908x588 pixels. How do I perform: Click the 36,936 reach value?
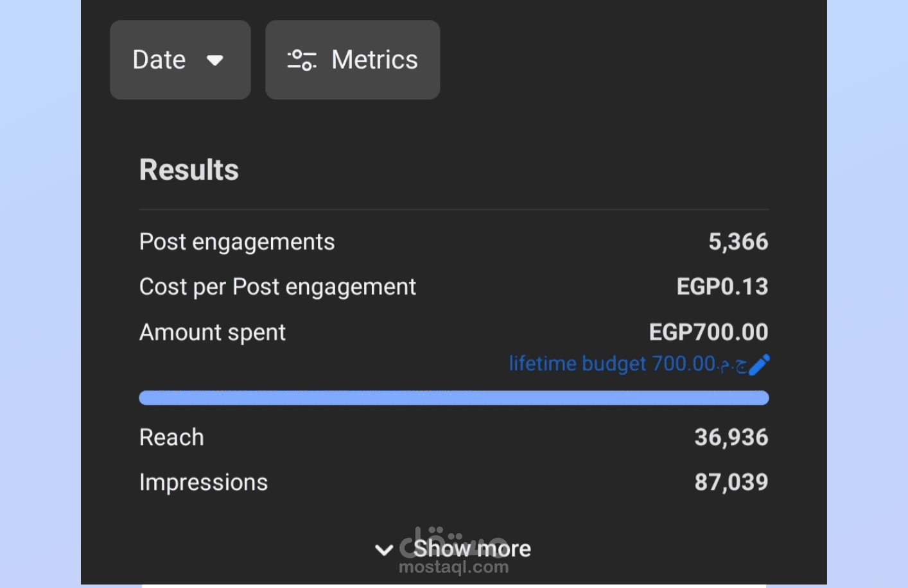731,438
